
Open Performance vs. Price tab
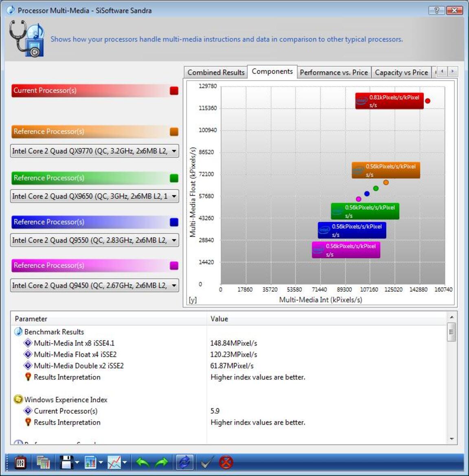pyautogui.click(x=334, y=72)
